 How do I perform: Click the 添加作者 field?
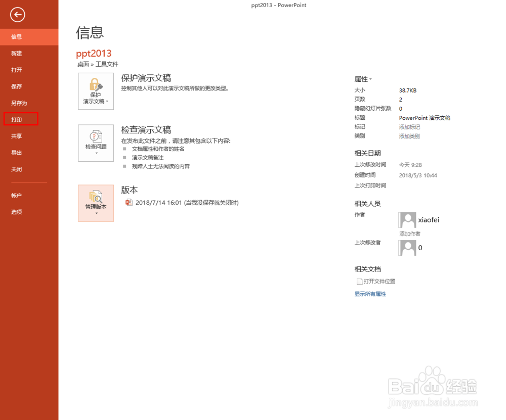click(x=410, y=234)
